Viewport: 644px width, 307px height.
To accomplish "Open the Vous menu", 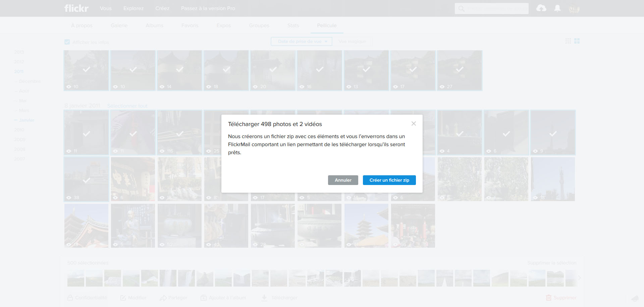I will coord(106,8).
